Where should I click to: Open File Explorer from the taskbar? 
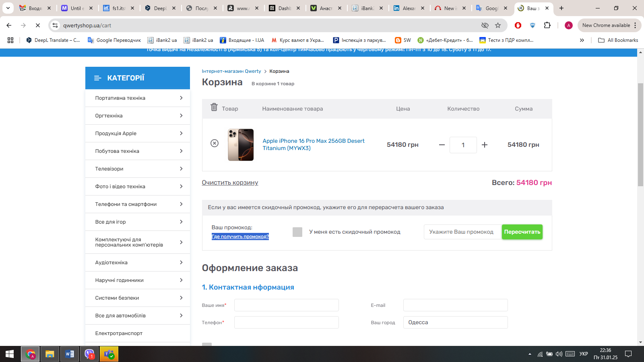pyautogui.click(x=50, y=354)
